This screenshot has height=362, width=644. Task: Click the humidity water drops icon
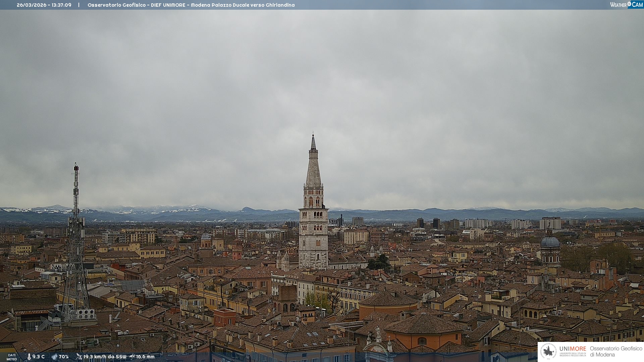[x=54, y=357]
